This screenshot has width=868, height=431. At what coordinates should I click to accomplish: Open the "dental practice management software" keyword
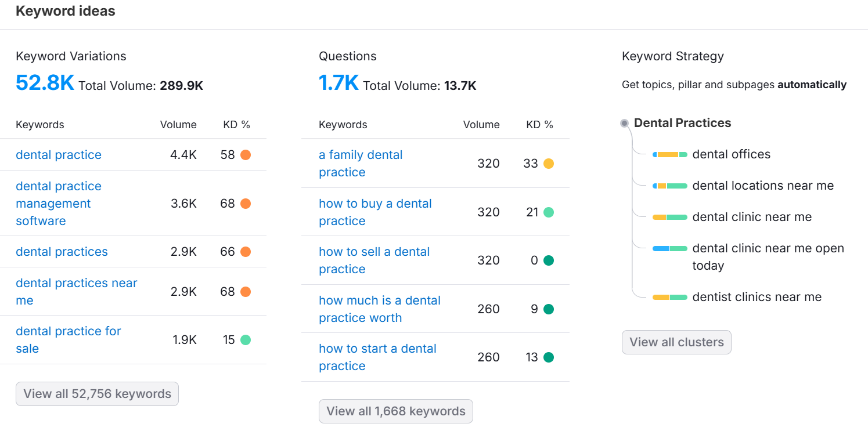(58, 203)
